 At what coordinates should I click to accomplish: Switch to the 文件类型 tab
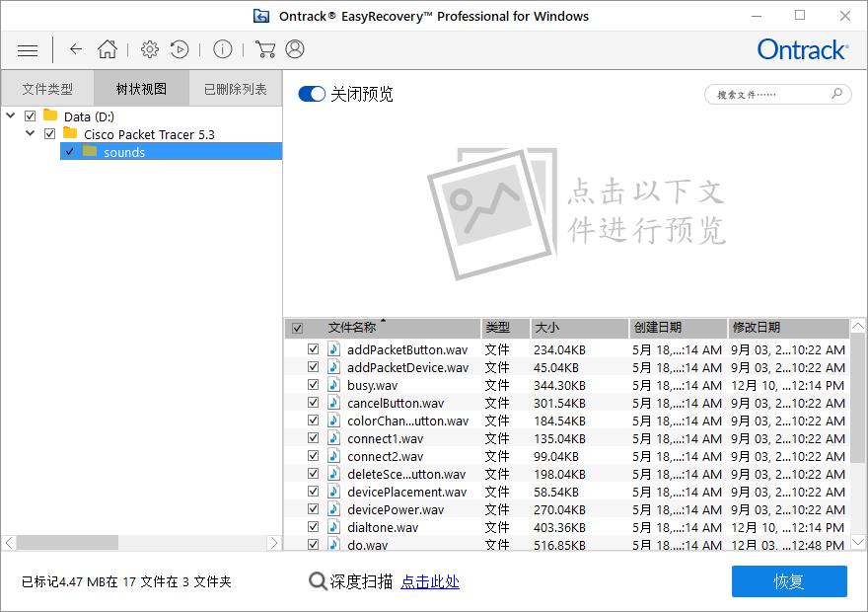(46, 88)
